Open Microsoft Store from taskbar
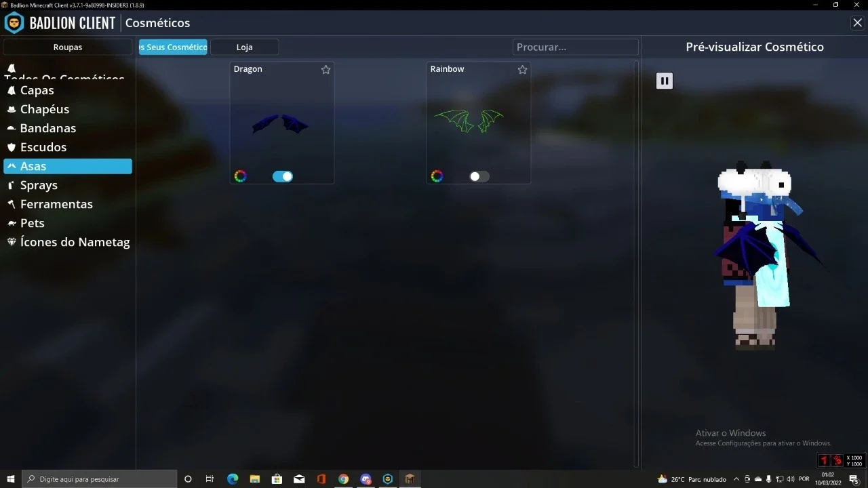Screen dimensions: 868x488 277,479
